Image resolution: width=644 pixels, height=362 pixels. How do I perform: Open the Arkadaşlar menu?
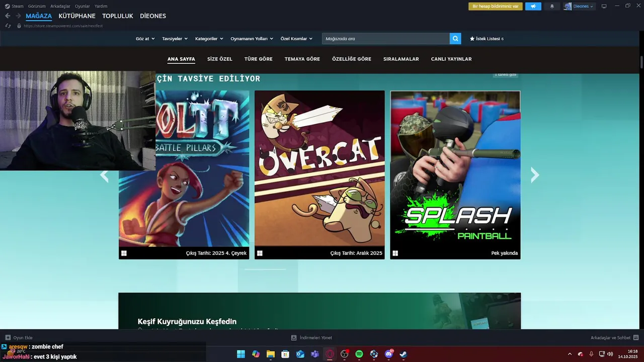click(60, 6)
